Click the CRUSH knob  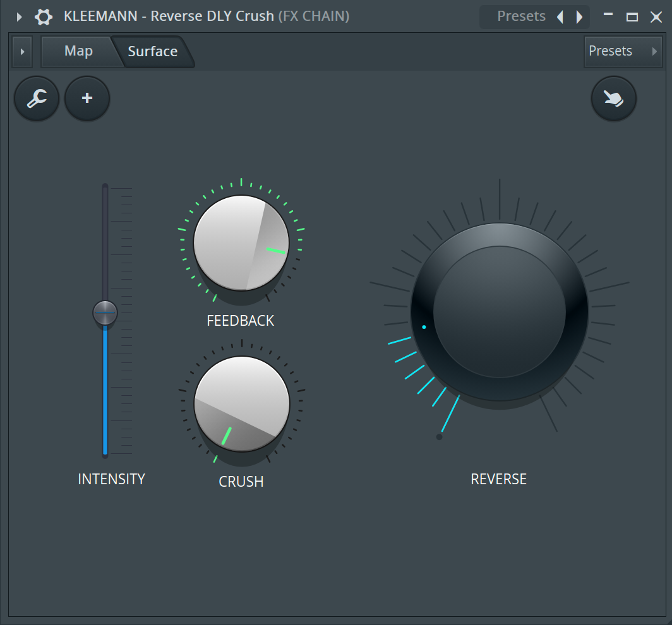coord(241,403)
